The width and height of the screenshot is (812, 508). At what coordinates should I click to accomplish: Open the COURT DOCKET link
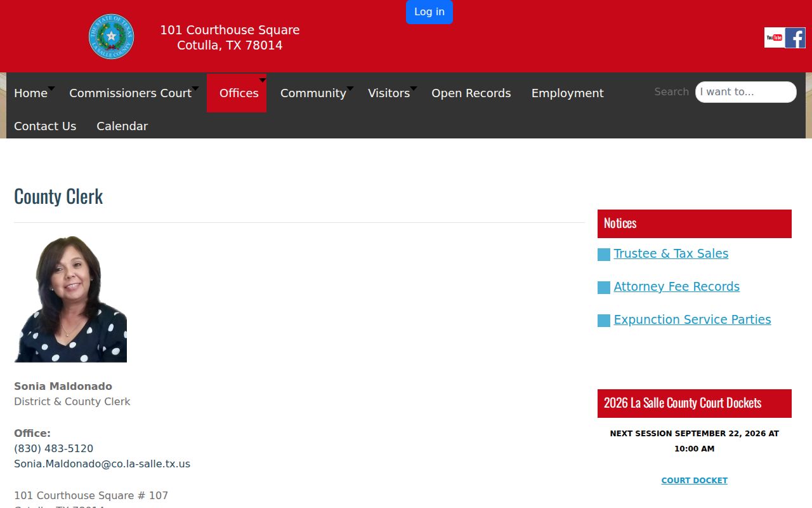[x=694, y=480]
